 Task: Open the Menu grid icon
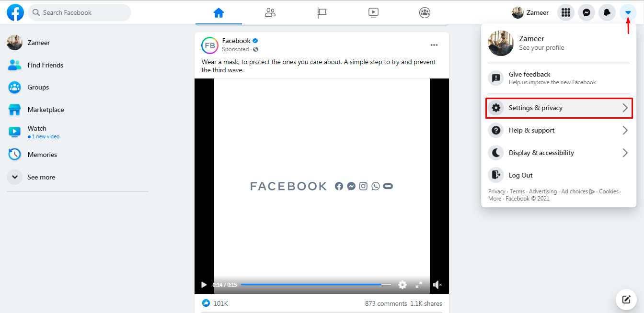[x=566, y=12]
